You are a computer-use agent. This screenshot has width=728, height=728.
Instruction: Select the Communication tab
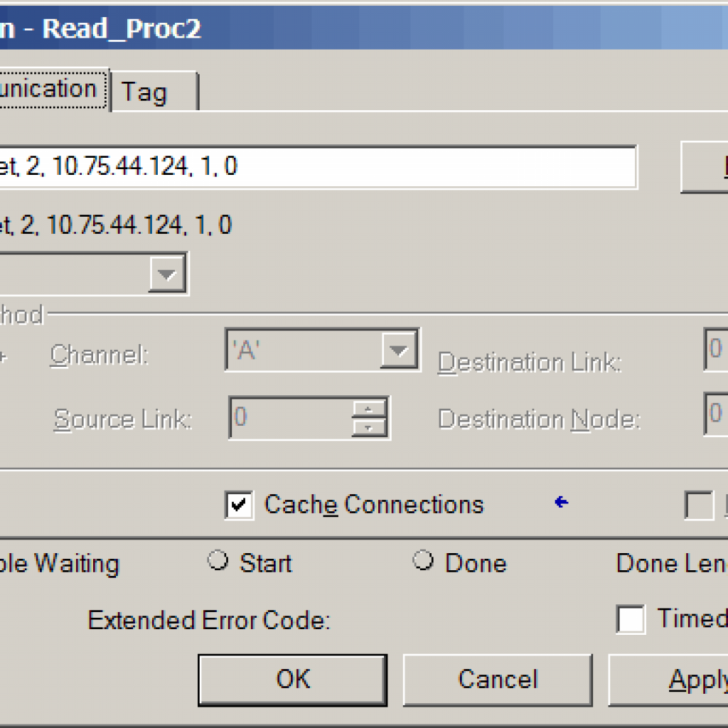coord(54,89)
